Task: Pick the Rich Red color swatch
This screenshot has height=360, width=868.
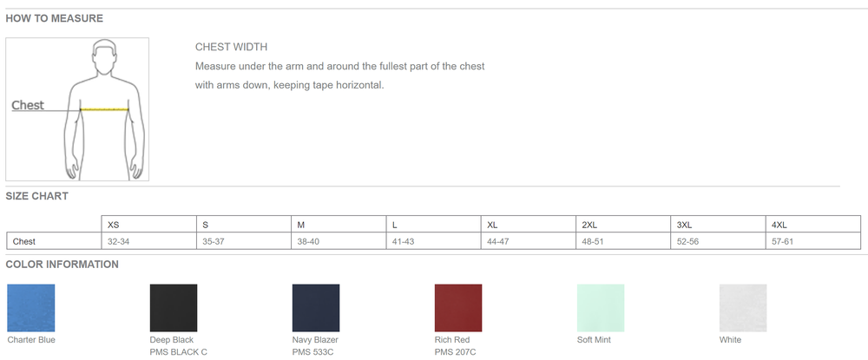Action: tap(458, 308)
